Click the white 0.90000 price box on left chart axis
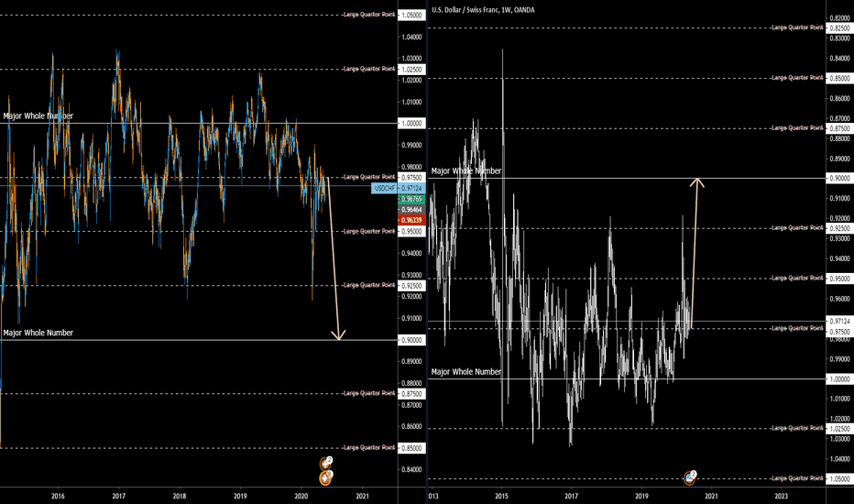This screenshot has width=854, height=504. tap(411, 340)
